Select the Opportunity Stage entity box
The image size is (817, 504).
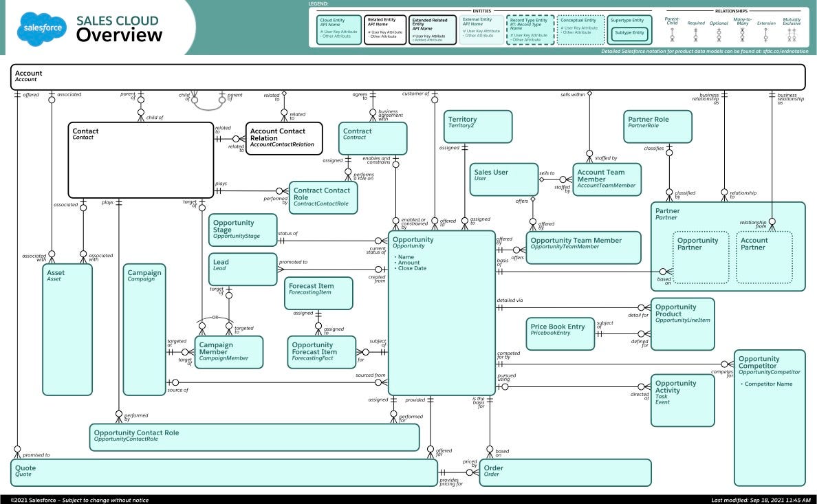pyautogui.click(x=243, y=230)
